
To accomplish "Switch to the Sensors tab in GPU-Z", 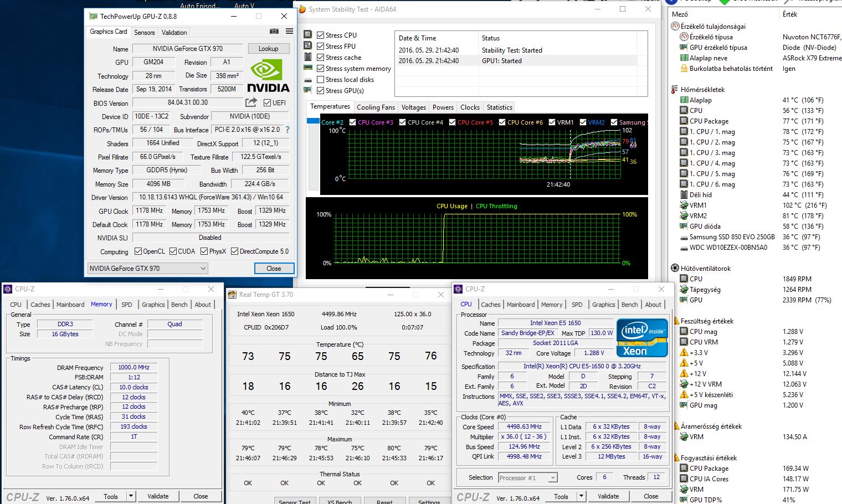I will point(144,33).
